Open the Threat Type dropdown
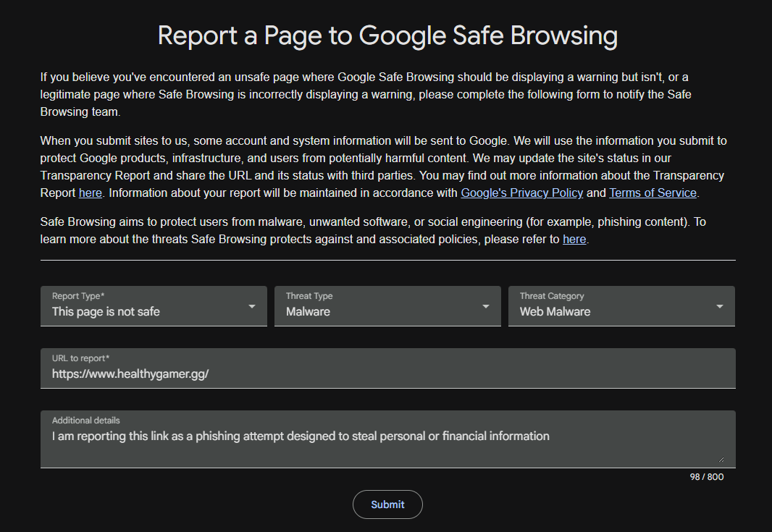The height and width of the screenshot is (532, 772). [x=387, y=305]
